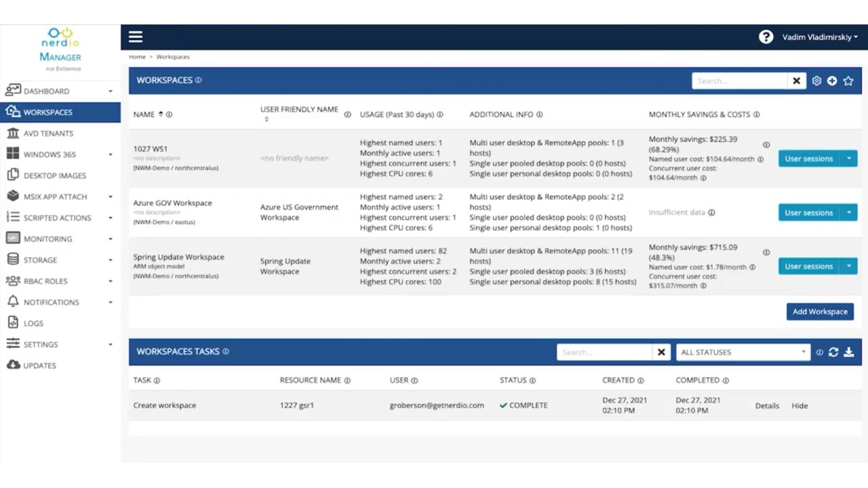This screenshot has width=868, height=488.
Task: Open Settings sidebar item
Action: pyautogui.click(x=60, y=344)
